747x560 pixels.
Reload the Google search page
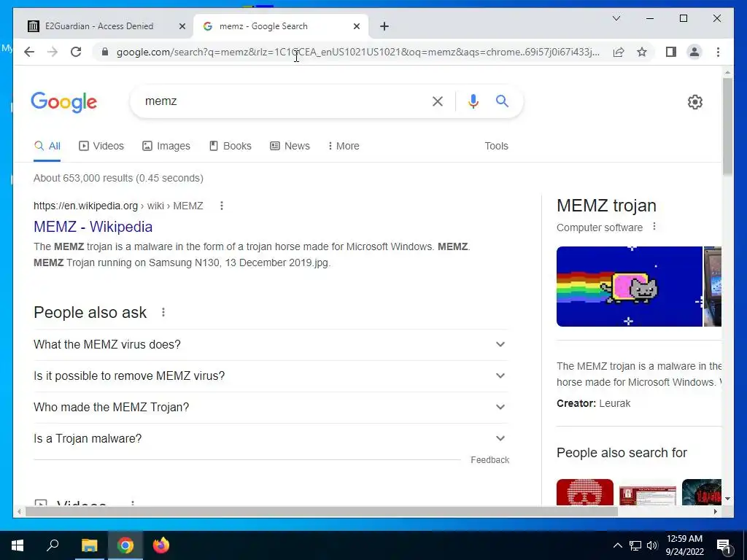click(x=76, y=52)
